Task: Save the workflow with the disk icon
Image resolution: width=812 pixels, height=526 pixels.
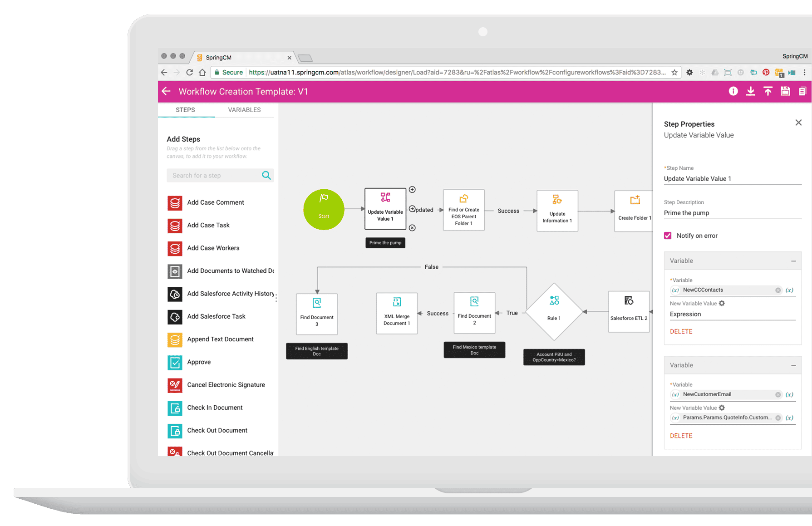Action: click(x=785, y=91)
